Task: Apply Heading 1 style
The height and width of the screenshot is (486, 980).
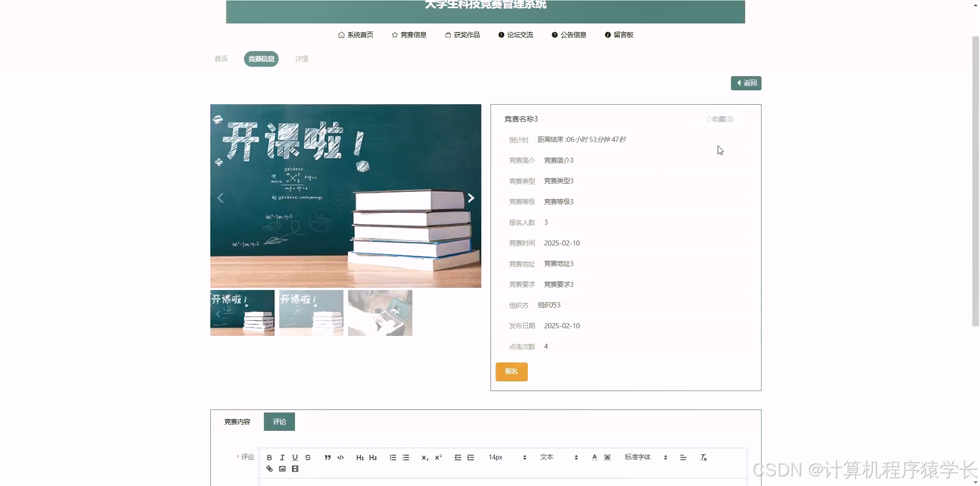Action: [360, 457]
